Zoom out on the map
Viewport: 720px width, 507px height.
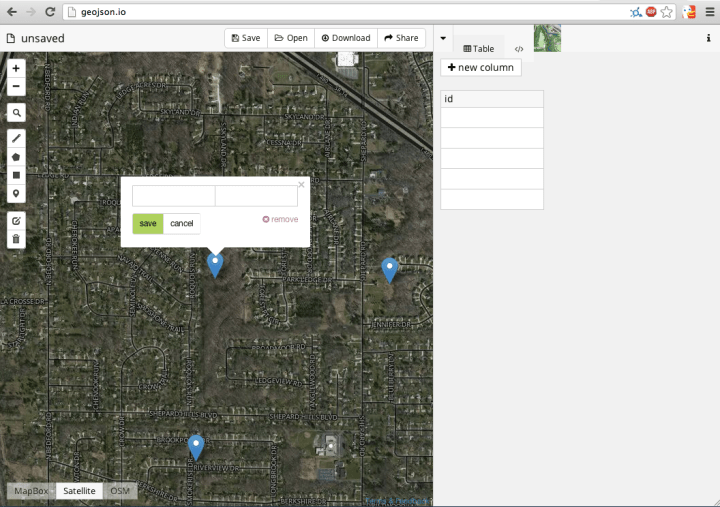16,87
